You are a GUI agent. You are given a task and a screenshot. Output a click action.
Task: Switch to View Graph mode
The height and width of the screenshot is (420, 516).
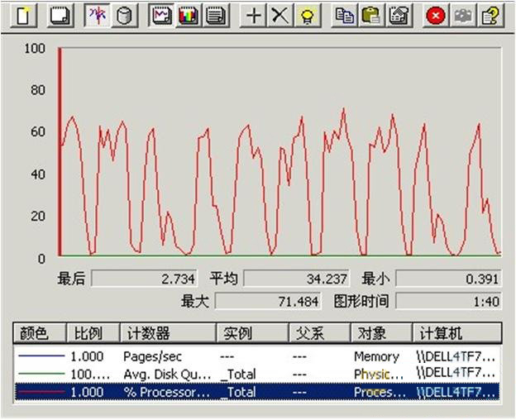(x=161, y=16)
